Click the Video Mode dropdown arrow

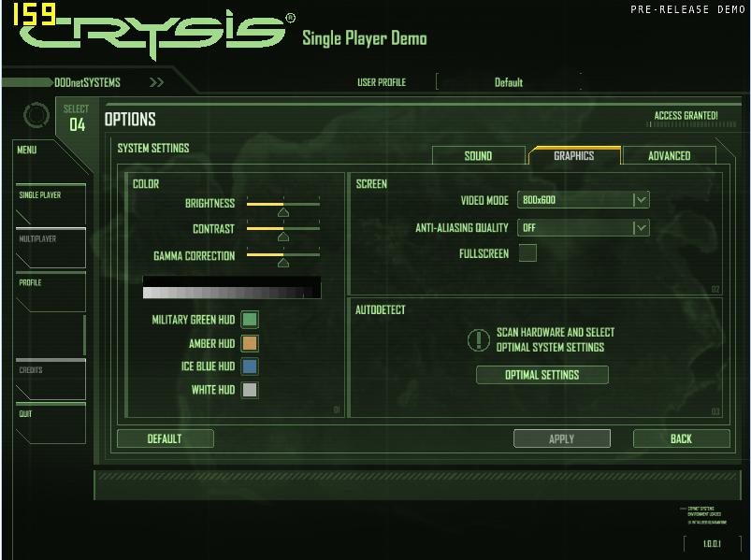[x=642, y=200]
